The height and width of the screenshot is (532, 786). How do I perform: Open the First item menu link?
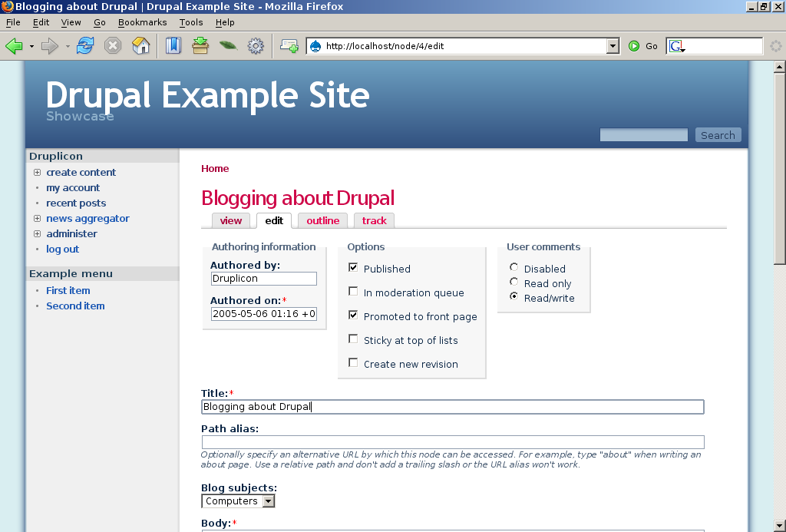[68, 290]
